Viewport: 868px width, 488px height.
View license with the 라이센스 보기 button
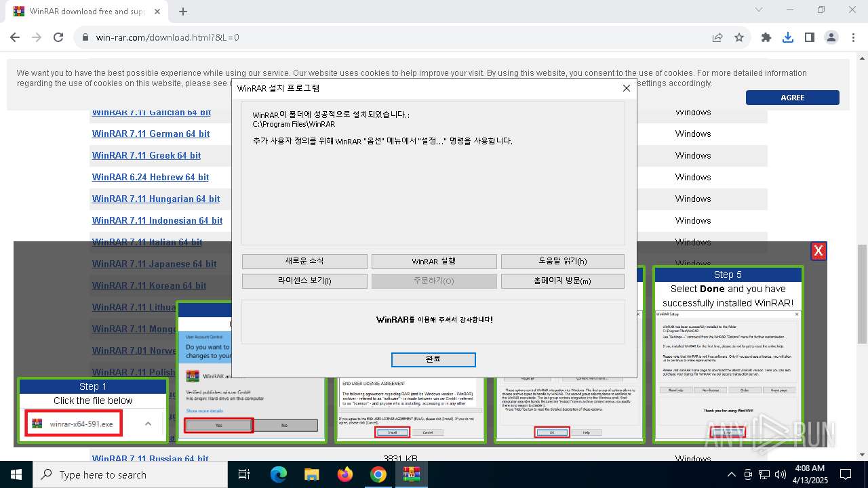point(304,281)
